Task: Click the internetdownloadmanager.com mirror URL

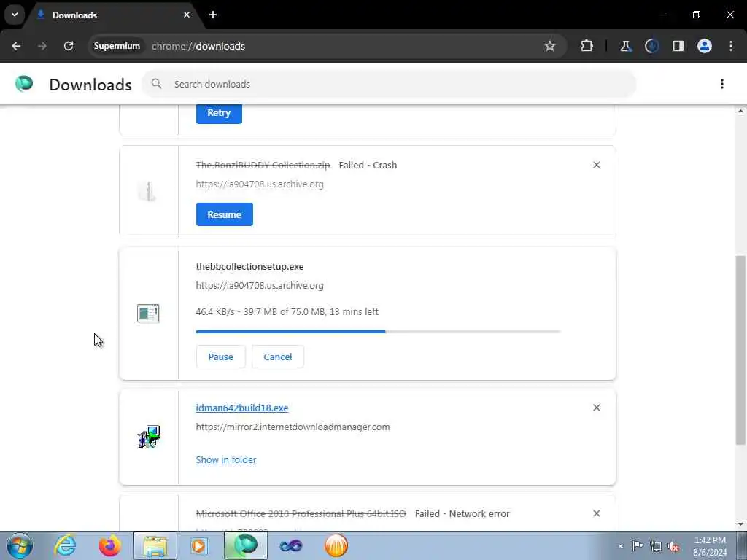Action: [293, 427]
